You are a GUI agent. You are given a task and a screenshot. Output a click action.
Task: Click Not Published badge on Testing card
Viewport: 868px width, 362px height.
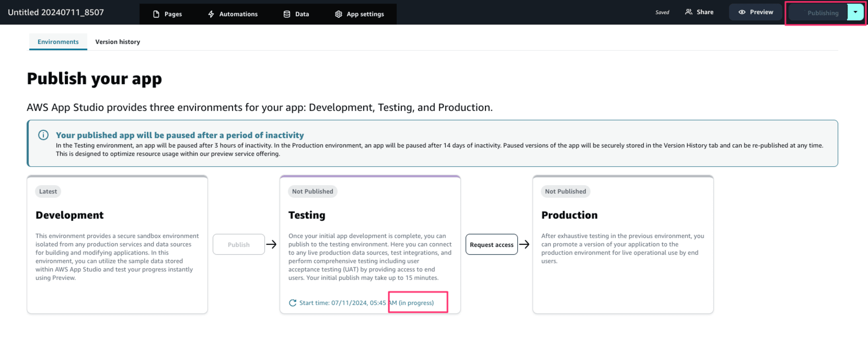point(312,191)
